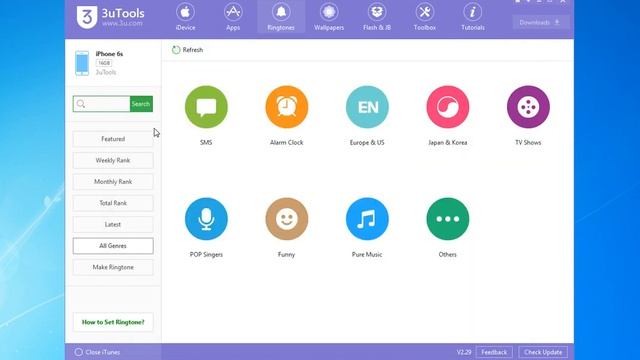Open the POP Singers genre
This screenshot has width=640, height=360.
pos(206,219)
